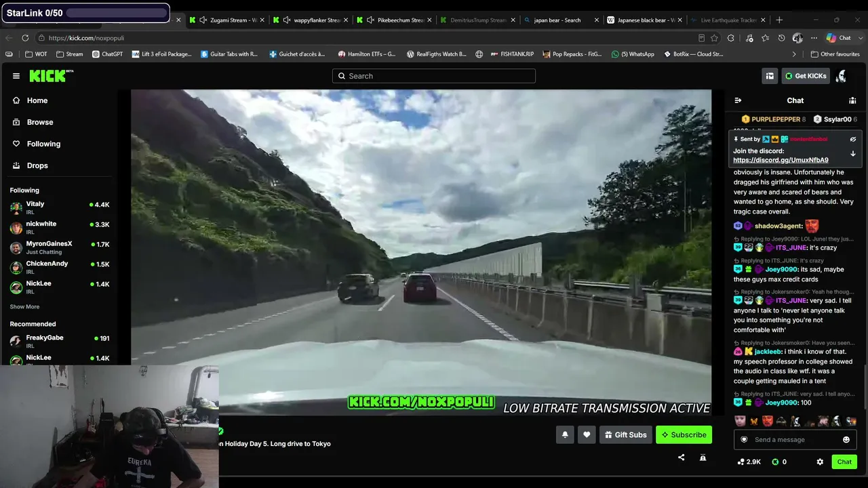Image resolution: width=868 pixels, height=488 pixels.
Task: Click the jackleeb username in chat
Action: click(768, 352)
